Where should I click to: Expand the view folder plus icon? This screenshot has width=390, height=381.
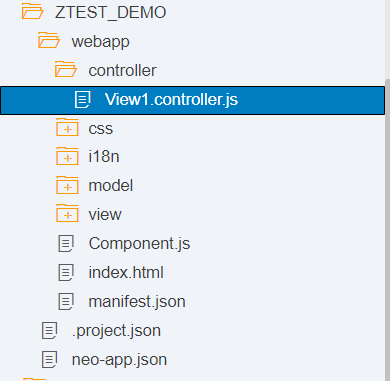[67, 214]
